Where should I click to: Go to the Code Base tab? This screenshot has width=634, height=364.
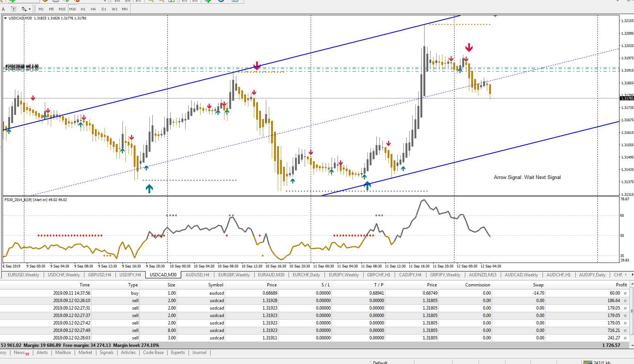(153, 352)
